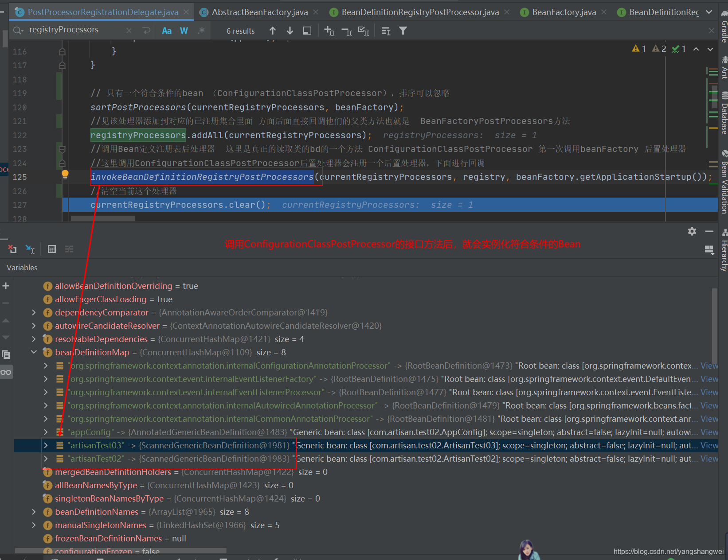This screenshot has height=560, width=728.
Task: Click the intention lightbulb on line 125
Action: click(65, 174)
